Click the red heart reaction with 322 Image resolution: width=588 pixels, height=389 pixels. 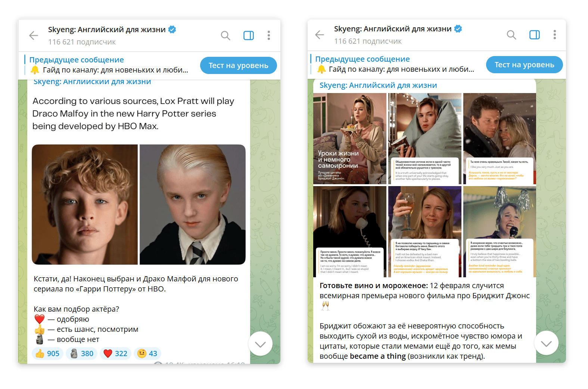coord(115,354)
